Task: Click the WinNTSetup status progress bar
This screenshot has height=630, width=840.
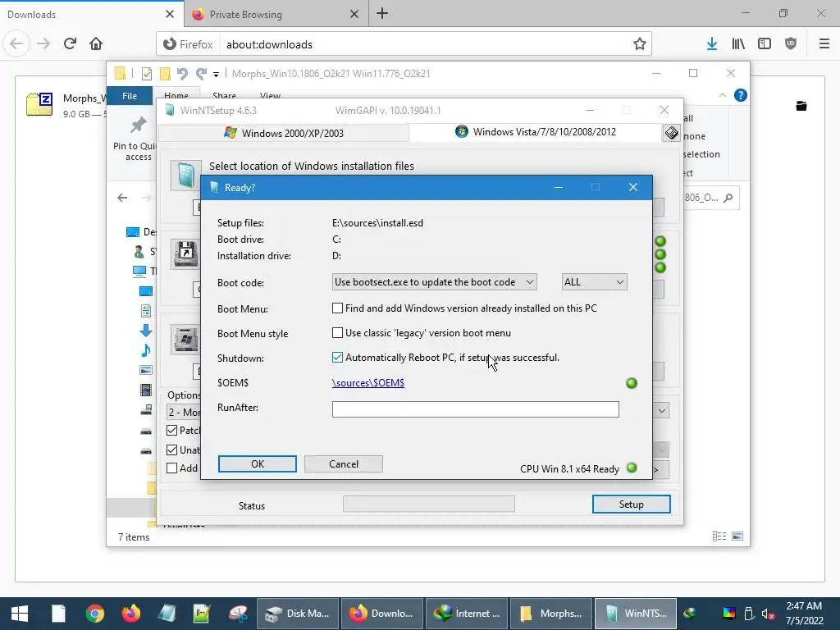Action: (428, 504)
